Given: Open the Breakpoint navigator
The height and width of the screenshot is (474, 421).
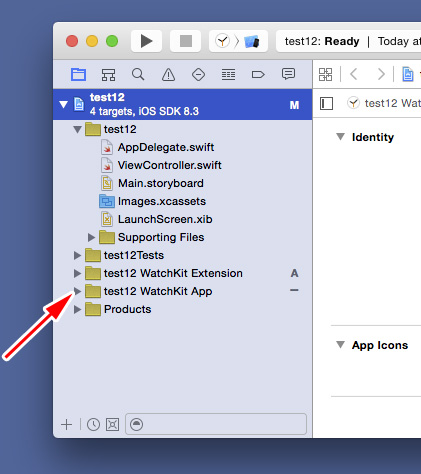Looking at the screenshot, I should tap(258, 74).
